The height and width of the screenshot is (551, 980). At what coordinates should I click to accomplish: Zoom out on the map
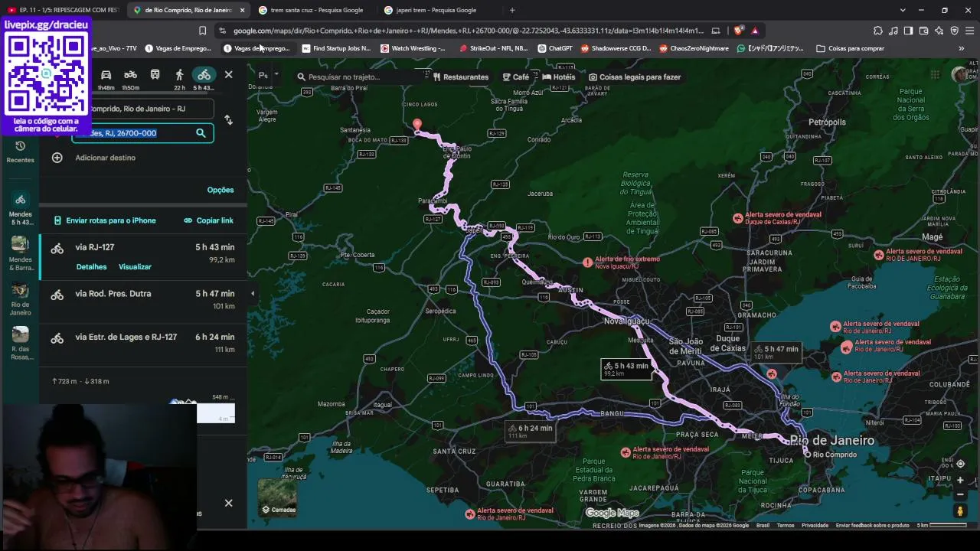click(960, 494)
